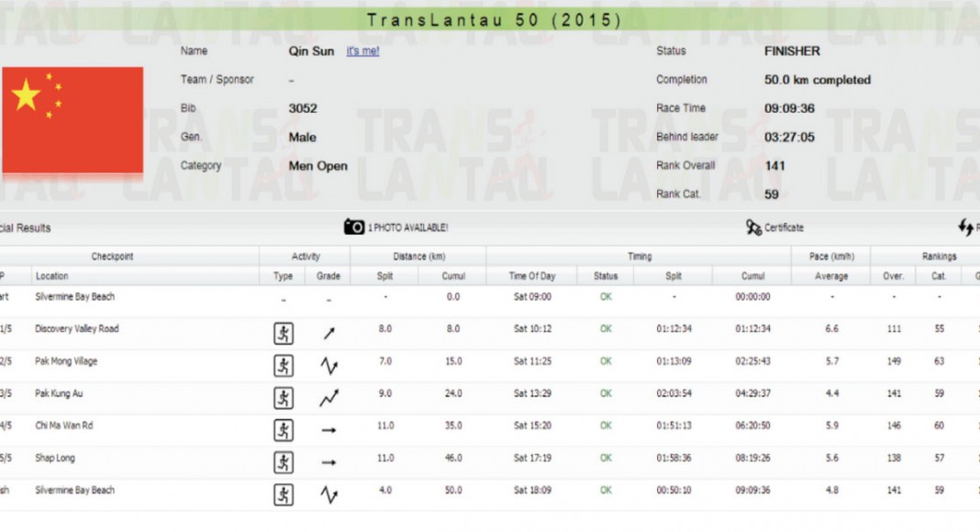Click the "FINISHER" status text

tap(792, 51)
